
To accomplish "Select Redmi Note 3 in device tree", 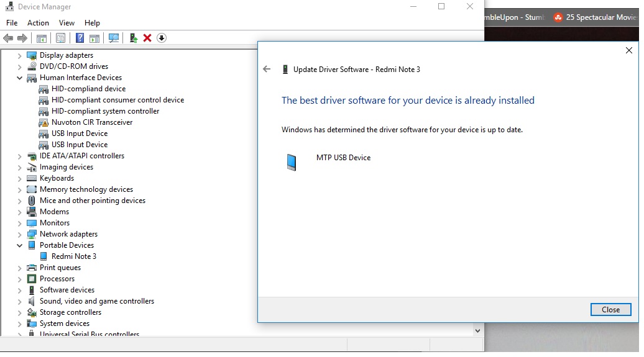I will click(73, 256).
